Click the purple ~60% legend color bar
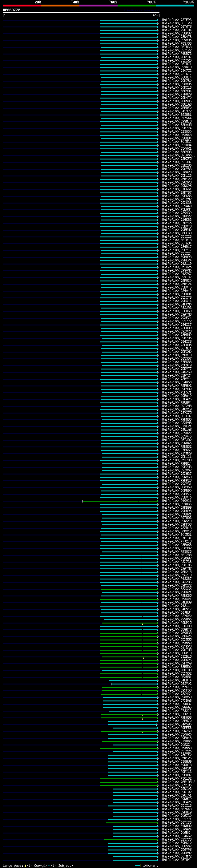Screen dimensions: 197x868 (98, 6)
